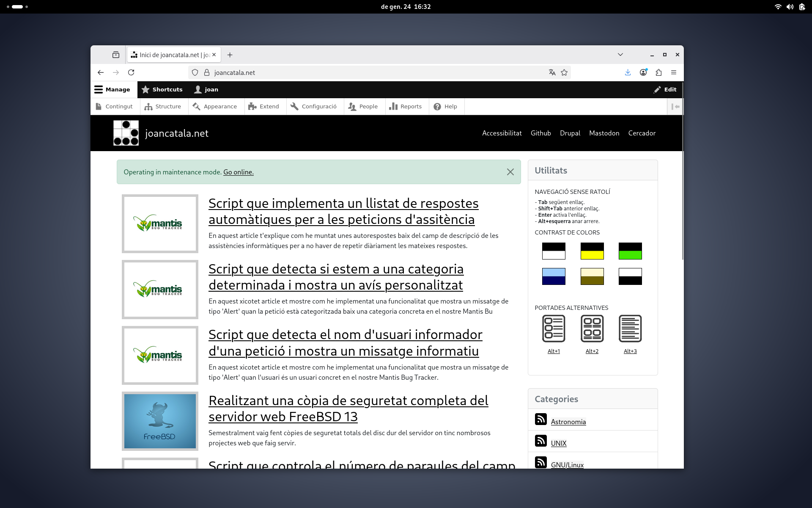Open the Mastodon navigation link
Image resolution: width=812 pixels, height=508 pixels.
604,133
